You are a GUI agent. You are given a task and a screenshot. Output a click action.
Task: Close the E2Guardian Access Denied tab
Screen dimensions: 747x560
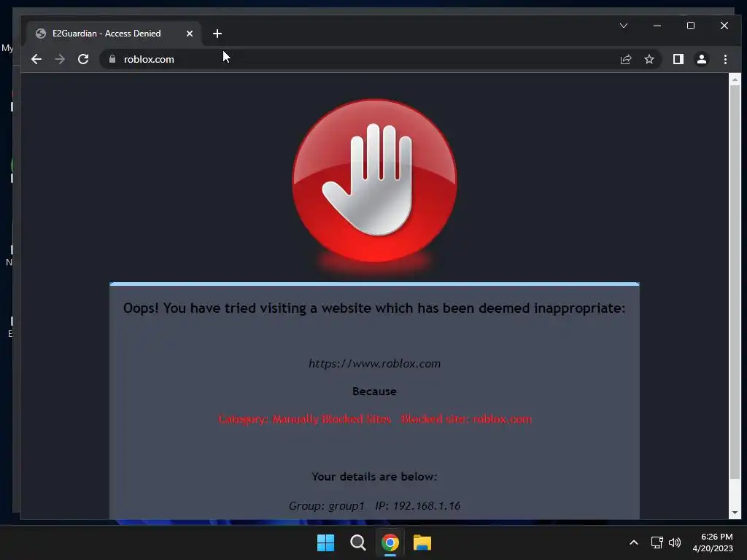point(190,34)
